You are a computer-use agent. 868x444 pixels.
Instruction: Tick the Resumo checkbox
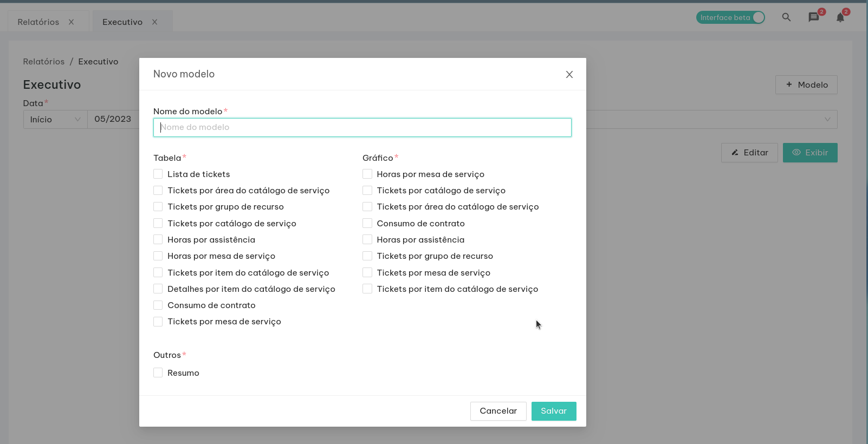pyautogui.click(x=158, y=373)
